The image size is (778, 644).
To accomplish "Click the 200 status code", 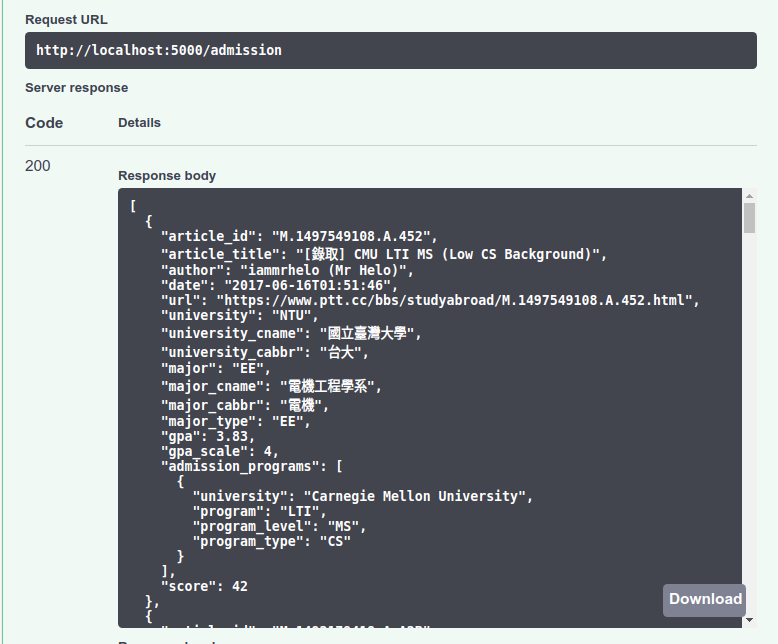I will [38, 166].
